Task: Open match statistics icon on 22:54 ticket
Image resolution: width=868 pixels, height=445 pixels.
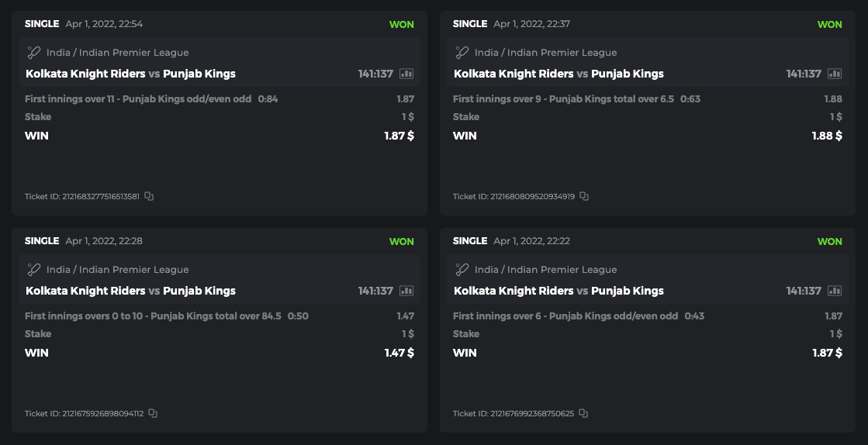Action: pos(406,74)
